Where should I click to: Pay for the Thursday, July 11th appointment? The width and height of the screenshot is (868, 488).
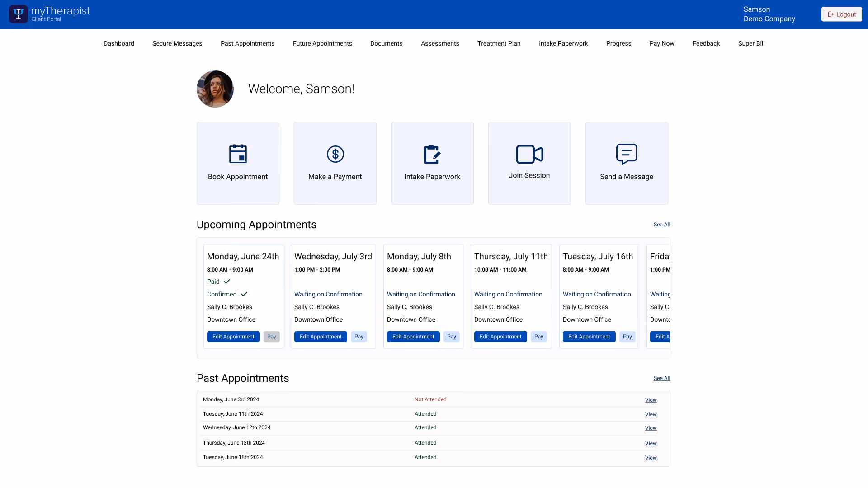[539, 337]
